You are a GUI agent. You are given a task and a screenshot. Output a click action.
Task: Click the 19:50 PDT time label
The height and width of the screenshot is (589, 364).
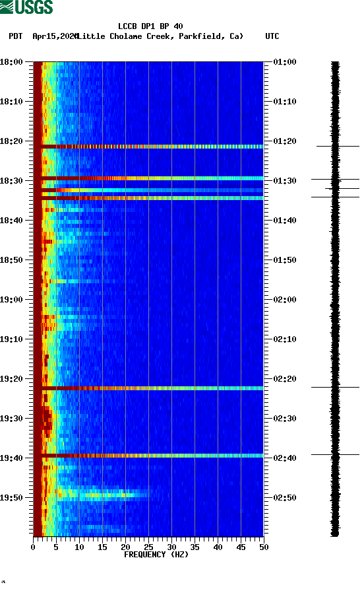(11, 498)
